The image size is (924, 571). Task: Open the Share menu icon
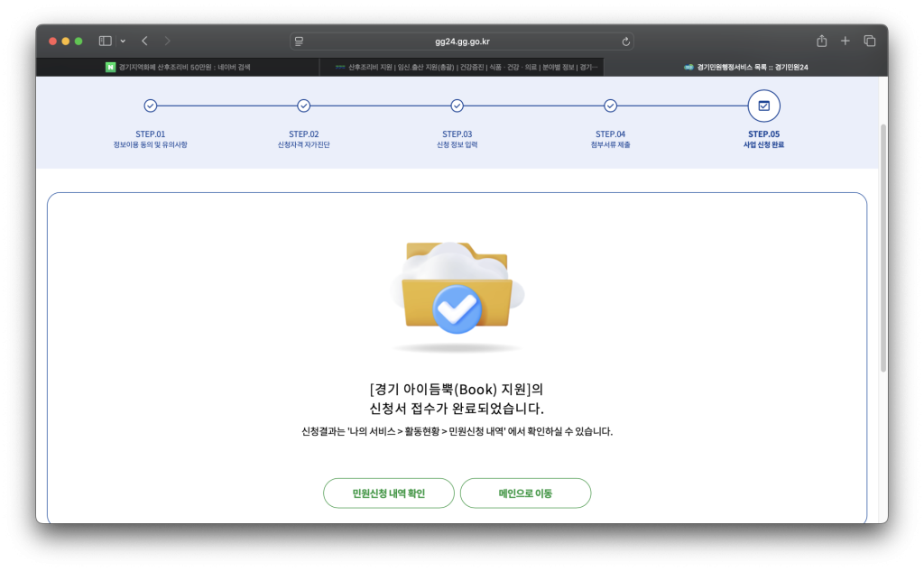(x=821, y=41)
